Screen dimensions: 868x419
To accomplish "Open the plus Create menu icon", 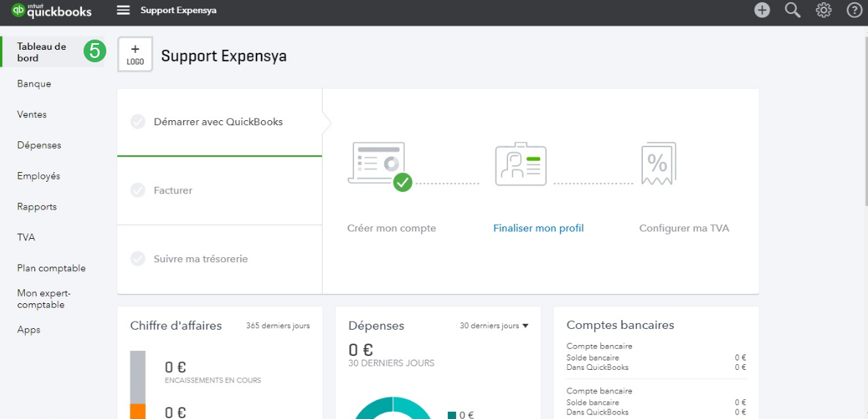I will [x=762, y=10].
